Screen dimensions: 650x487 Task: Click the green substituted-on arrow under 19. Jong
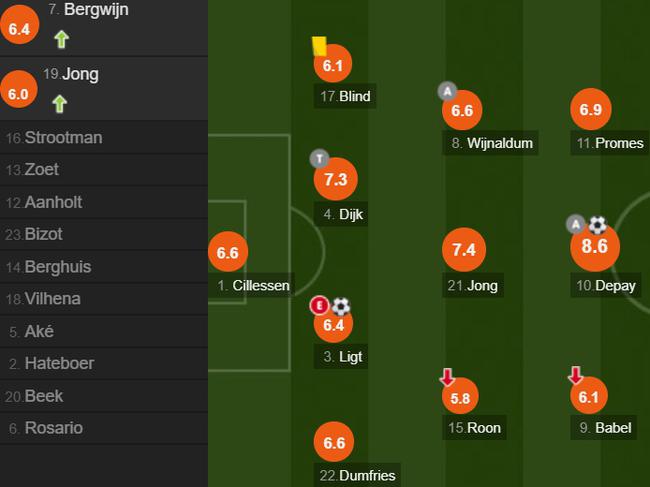click(x=60, y=104)
